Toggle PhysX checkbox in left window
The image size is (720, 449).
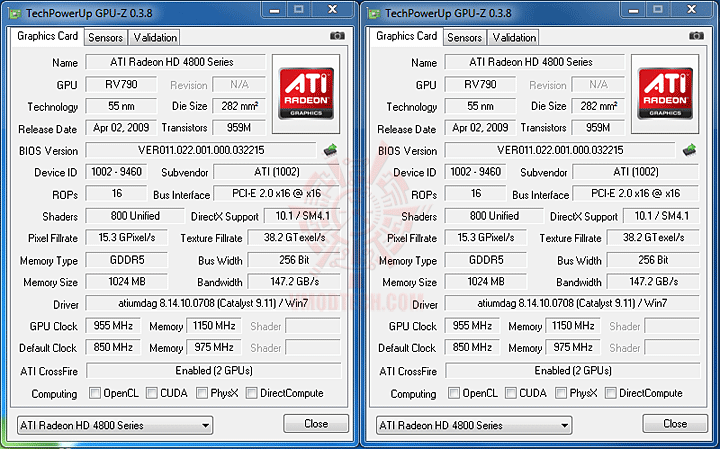tap(202, 393)
